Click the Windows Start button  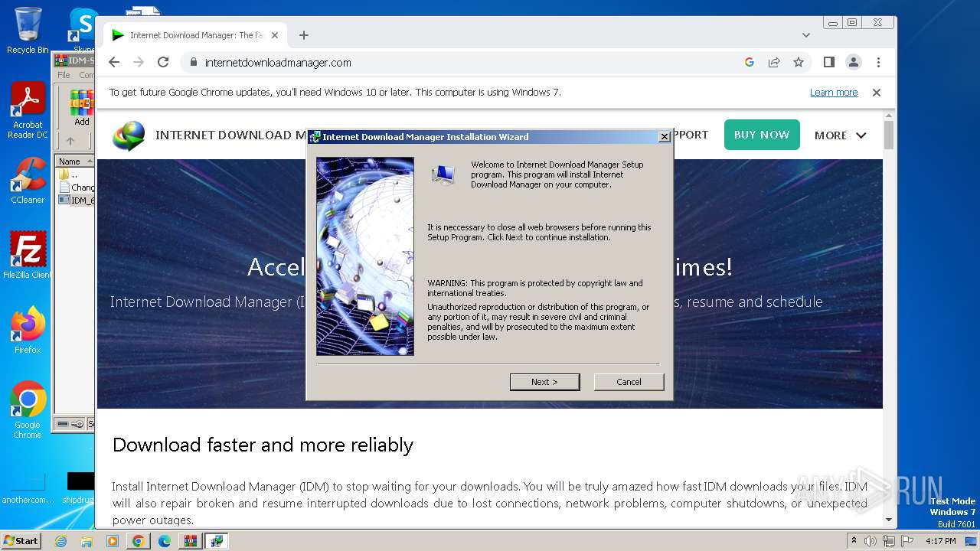(x=21, y=541)
